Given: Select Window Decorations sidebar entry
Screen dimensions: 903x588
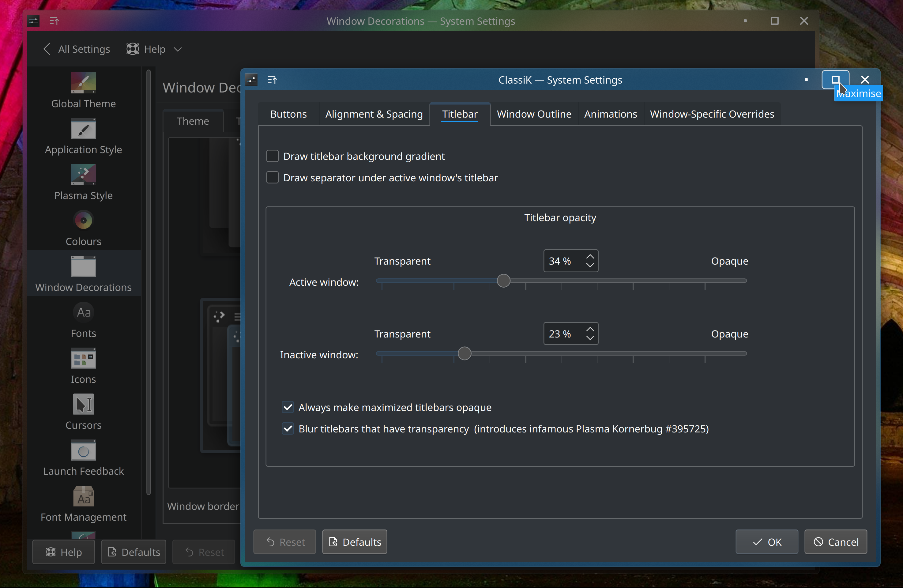Looking at the screenshot, I should click(x=84, y=274).
